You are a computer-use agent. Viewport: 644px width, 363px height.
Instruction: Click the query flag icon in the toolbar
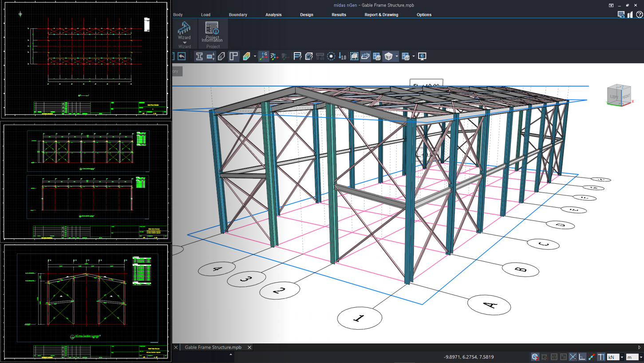click(296, 56)
